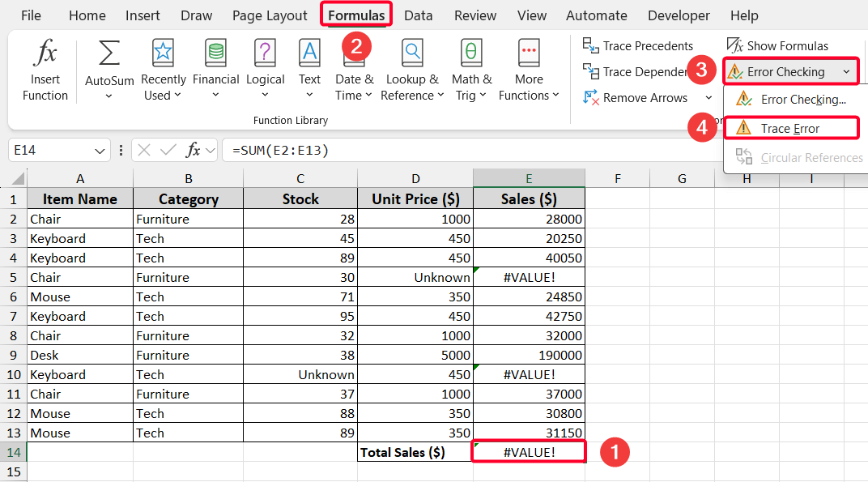Switch to the Formulas ribbon tab
The image size is (868, 482).
[x=355, y=15]
